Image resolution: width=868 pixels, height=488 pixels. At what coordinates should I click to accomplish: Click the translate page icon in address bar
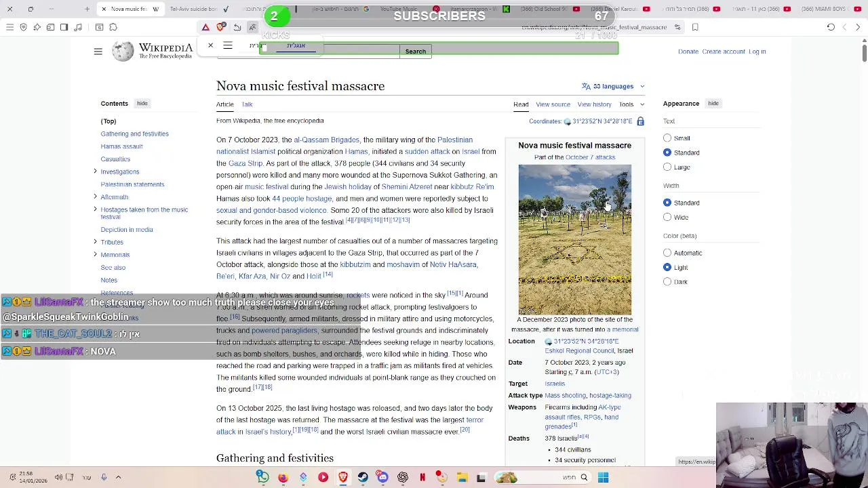coord(252,27)
